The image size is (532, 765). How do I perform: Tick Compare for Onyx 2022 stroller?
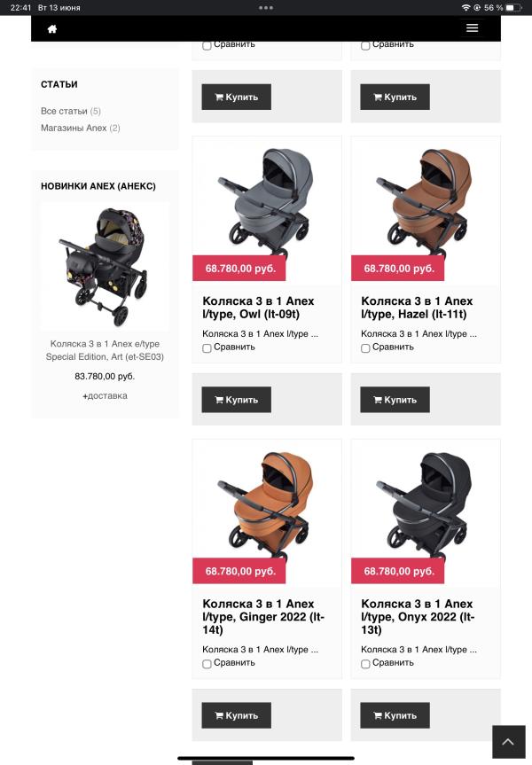pyautogui.click(x=365, y=664)
